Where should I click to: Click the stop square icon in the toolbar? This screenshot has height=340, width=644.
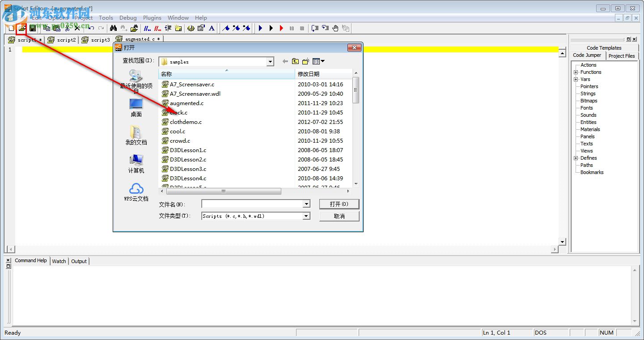coord(302,28)
